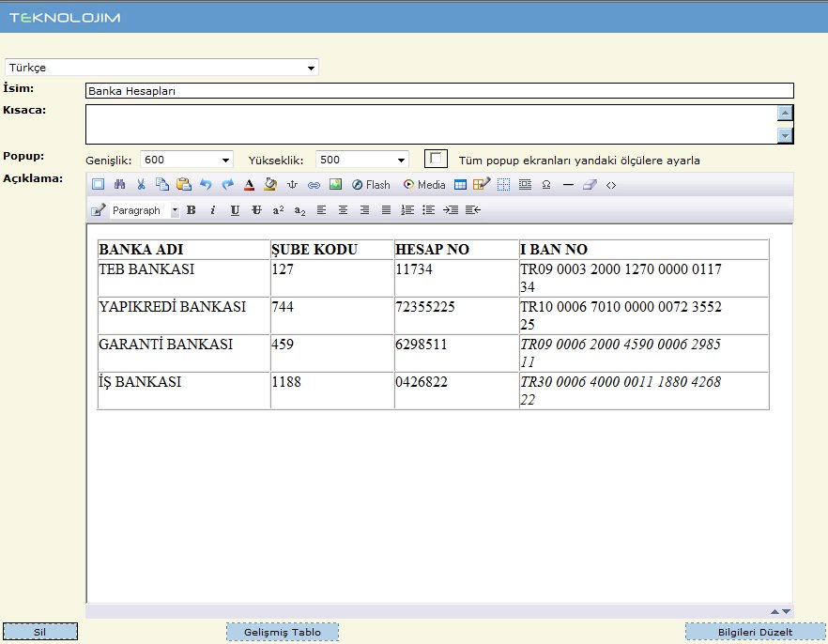
Task: Click the Cut scissors icon
Action: tap(141, 184)
